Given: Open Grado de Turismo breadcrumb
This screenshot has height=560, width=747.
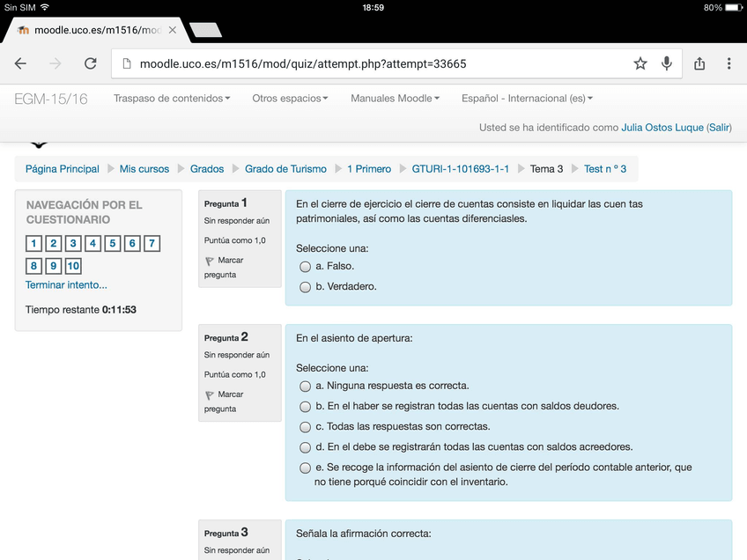Looking at the screenshot, I should point(285,169).
